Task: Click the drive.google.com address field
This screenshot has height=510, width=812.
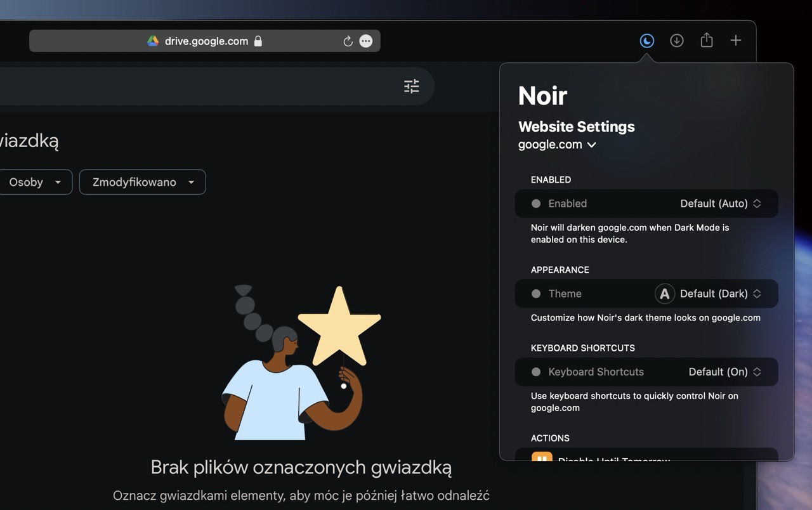Action: point(205,41)
